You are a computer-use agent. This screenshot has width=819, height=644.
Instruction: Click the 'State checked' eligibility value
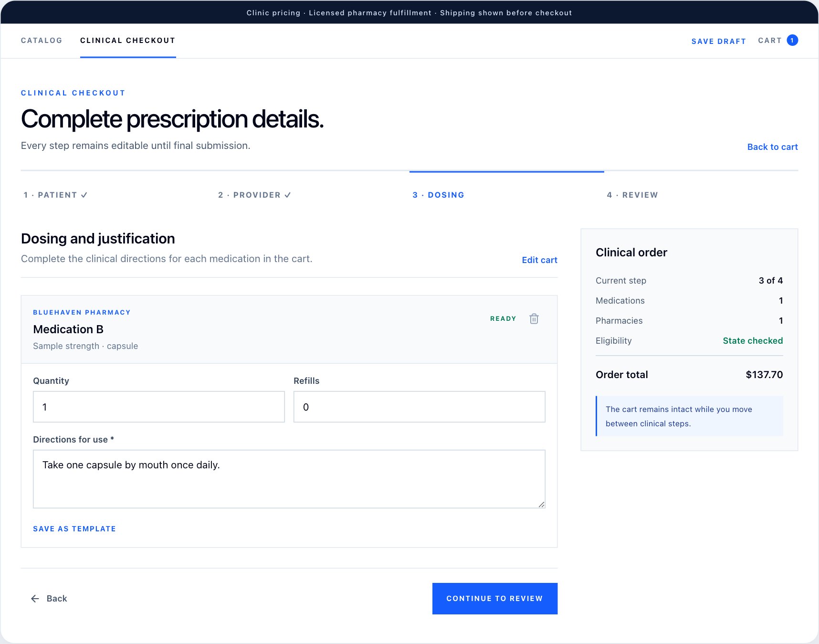pos(753,340)
